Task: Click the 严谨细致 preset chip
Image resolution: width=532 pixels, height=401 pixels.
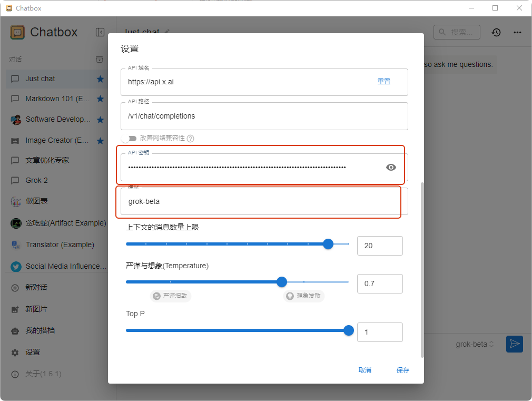Action: tap(170, 296)
